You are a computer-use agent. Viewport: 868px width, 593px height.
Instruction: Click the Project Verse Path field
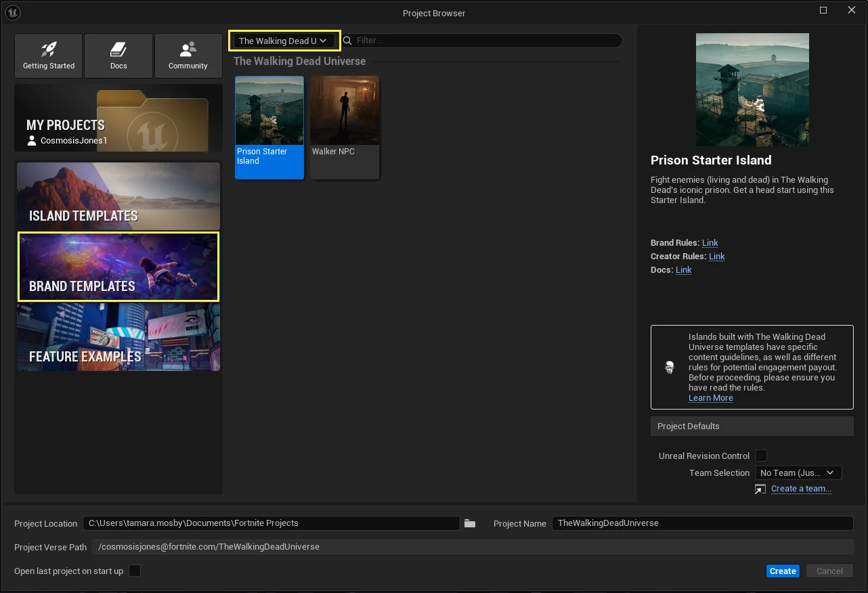tap(473, 547)
